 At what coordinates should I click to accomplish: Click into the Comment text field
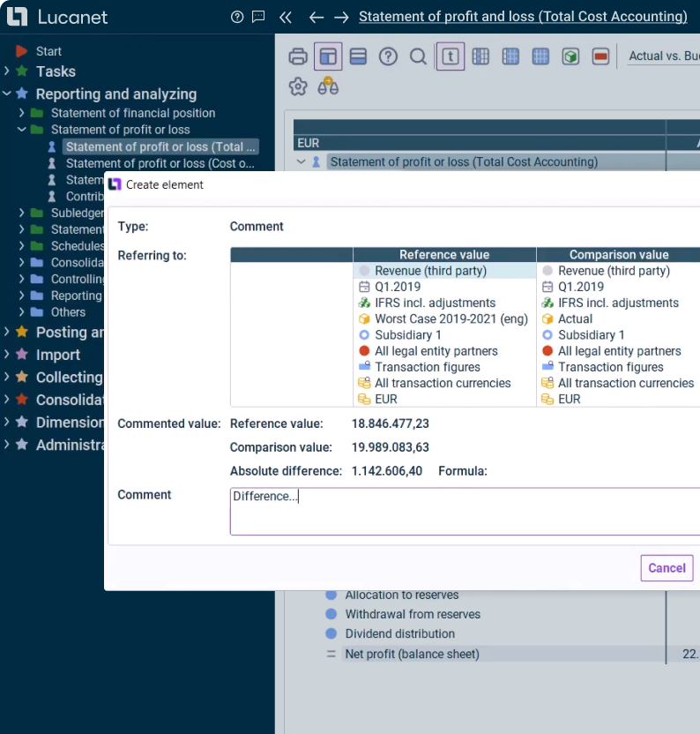pos(465,512)
